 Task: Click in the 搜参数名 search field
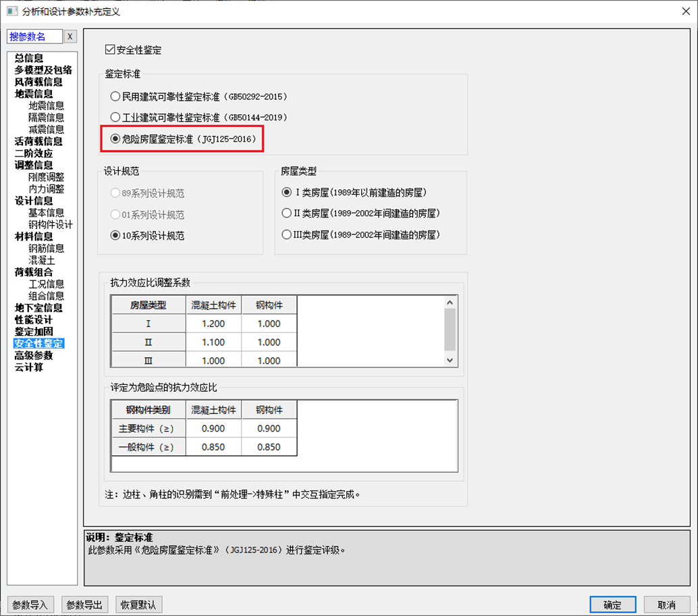(34, 36)
